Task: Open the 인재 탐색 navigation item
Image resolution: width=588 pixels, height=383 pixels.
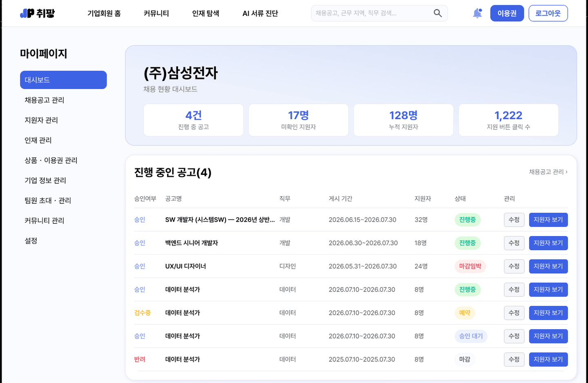Action: (x=206, y=13)
